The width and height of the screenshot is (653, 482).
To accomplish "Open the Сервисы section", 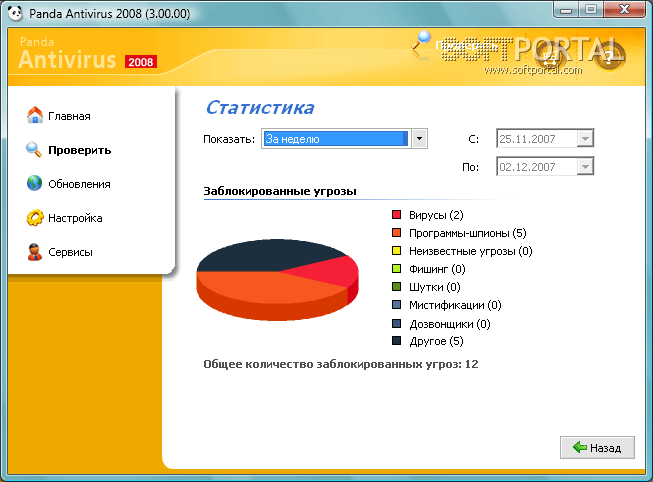I will [x=70, y=252].
